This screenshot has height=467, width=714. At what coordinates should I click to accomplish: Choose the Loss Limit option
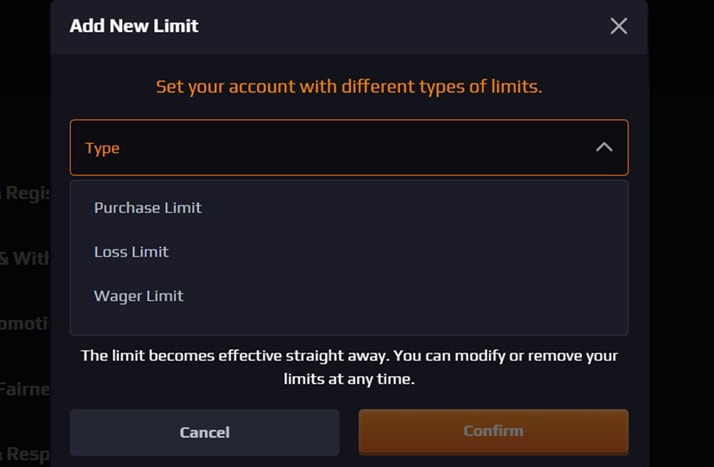131,252
